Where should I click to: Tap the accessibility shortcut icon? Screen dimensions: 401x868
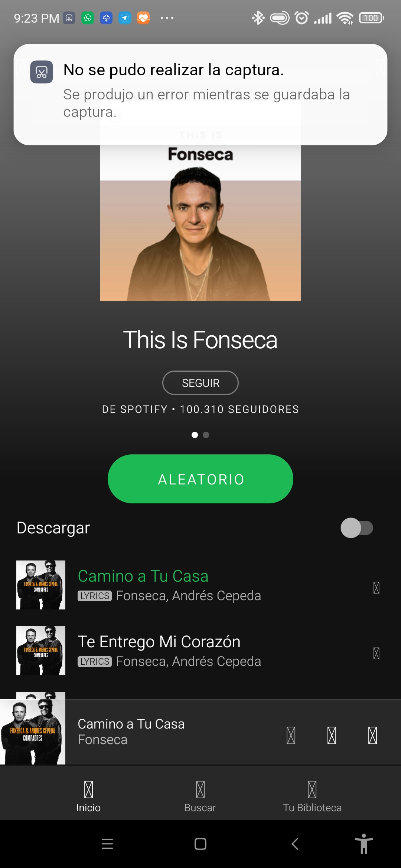click(x=364, y=844)
